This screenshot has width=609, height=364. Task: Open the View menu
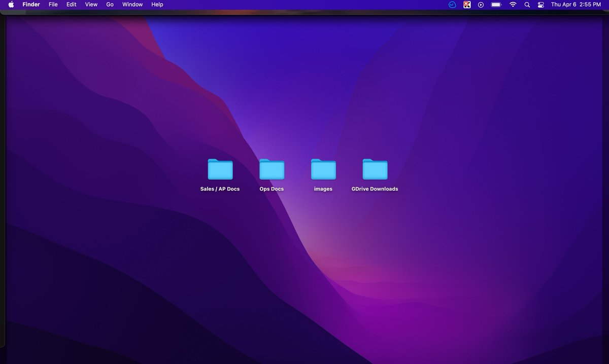click(91, 5)
